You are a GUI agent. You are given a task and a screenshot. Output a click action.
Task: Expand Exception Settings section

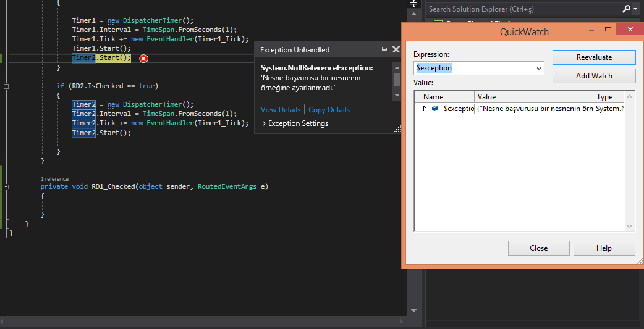[264, 123]
